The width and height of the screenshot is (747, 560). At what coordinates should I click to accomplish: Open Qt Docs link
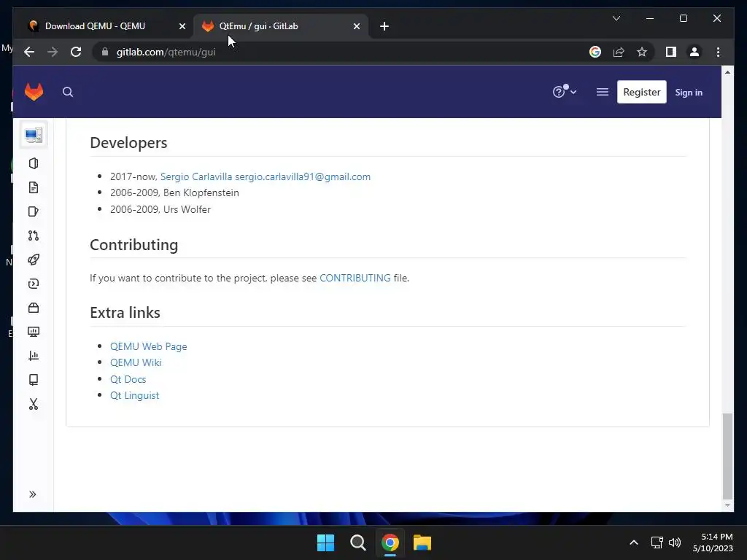coord(128,379)
